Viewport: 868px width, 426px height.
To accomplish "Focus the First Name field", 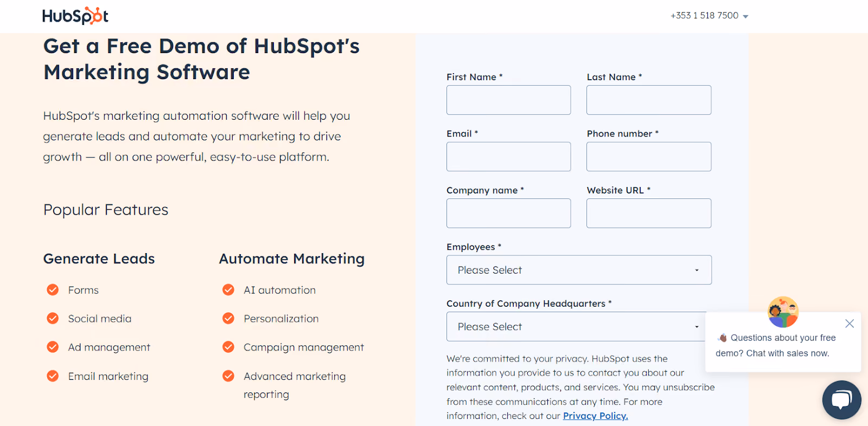I will pos(508,100).
